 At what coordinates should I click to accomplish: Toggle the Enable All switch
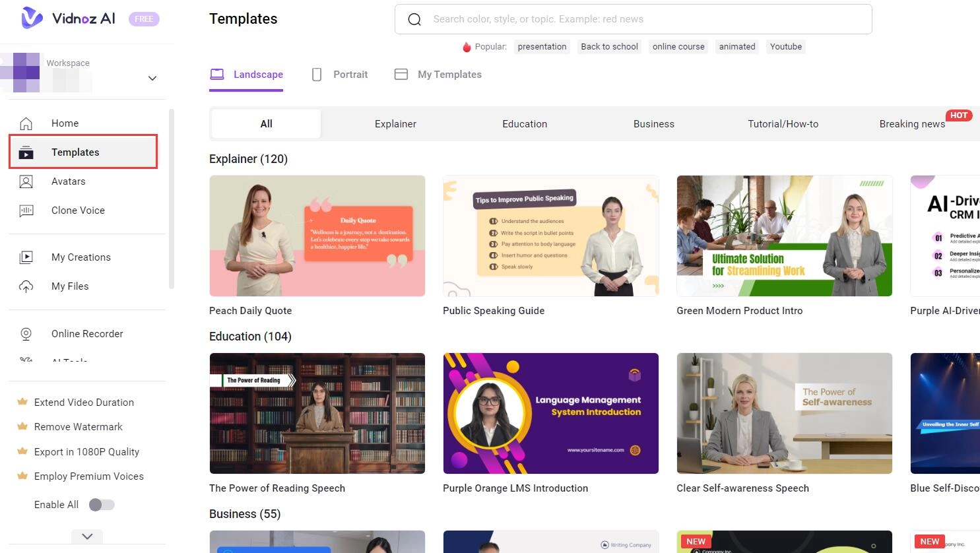(102, 505)
